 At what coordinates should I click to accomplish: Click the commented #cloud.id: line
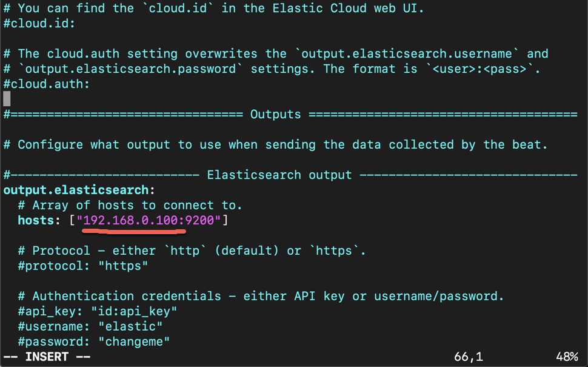pos(39,23)
